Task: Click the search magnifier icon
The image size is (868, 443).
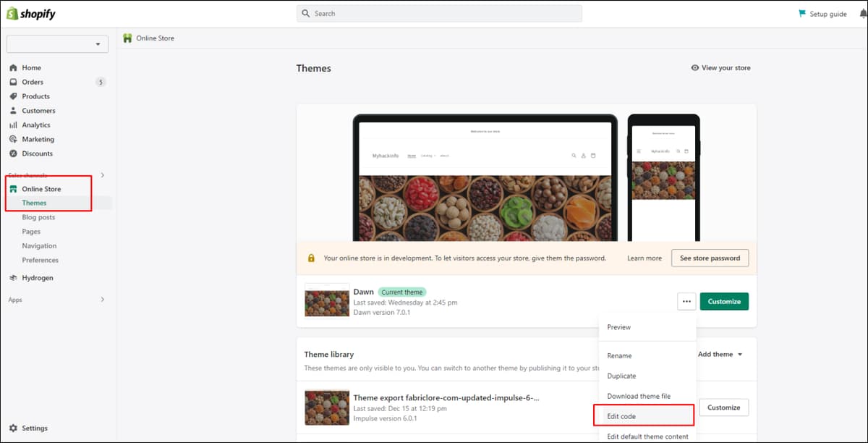Action: [x=306, y=14]
